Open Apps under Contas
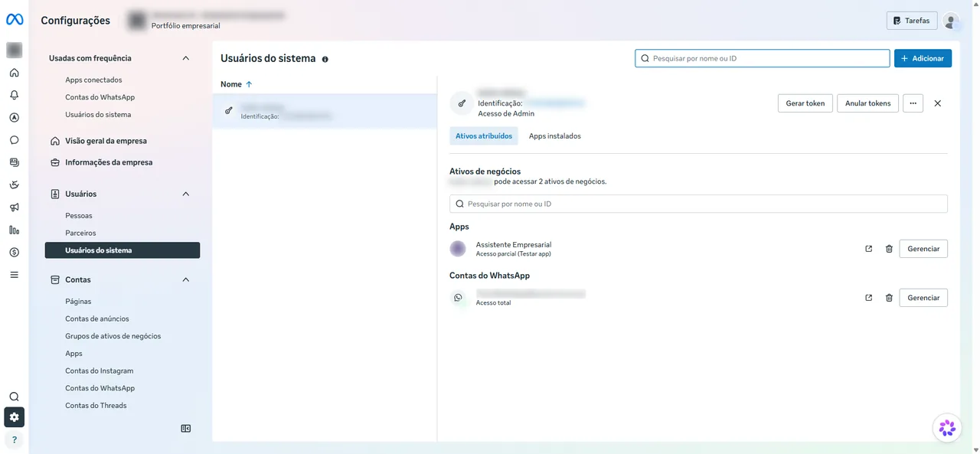 (x=73, y=354)
